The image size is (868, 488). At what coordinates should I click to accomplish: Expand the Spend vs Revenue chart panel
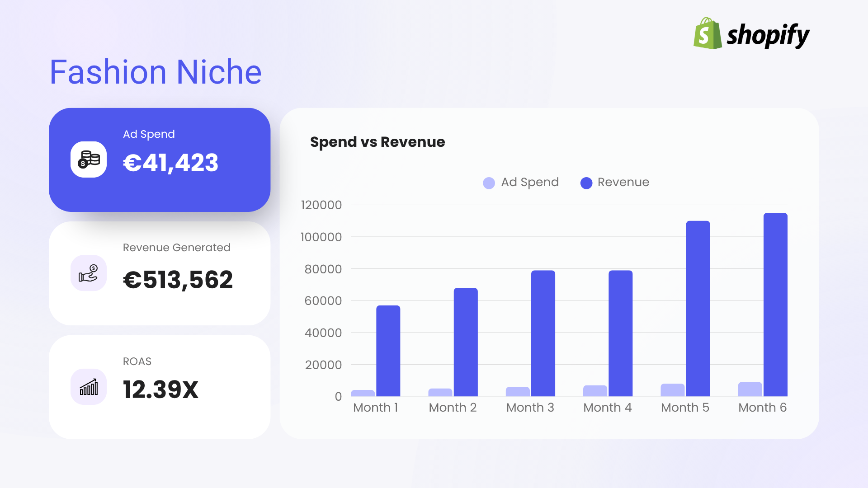(550, 273)
